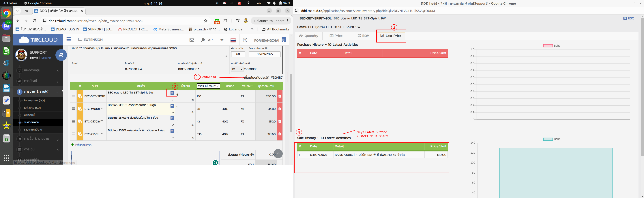Open ใบสั่งขาย [SO] in sidebar

pyautogui.click(x=33, y=108)
